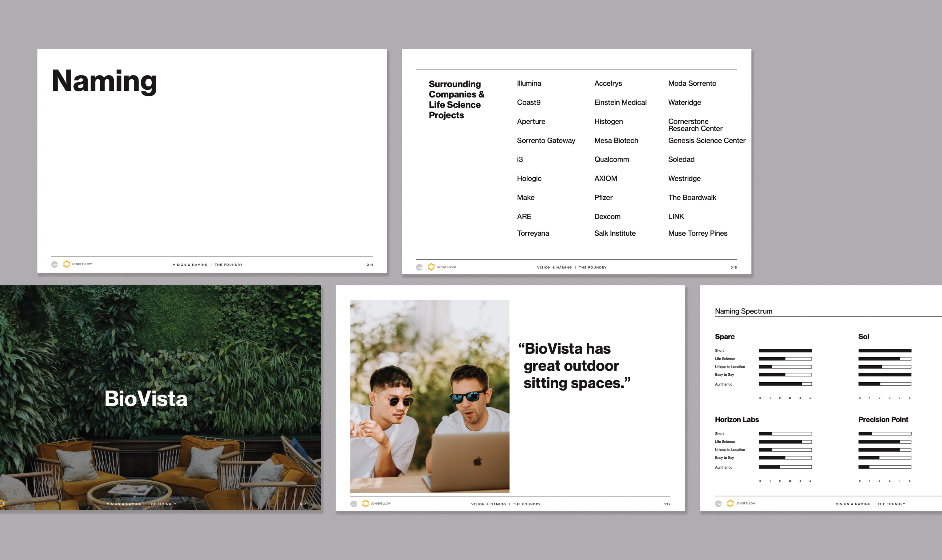Click the footer "VISION & NAMING | THE FOUNDRY" on slide 014
The height and width of the screenshot is (560, 942).
click(x=208, y=265)
